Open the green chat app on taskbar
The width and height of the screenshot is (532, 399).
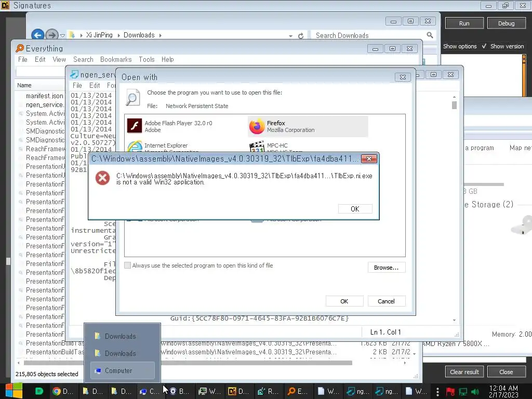pos(39,391)
